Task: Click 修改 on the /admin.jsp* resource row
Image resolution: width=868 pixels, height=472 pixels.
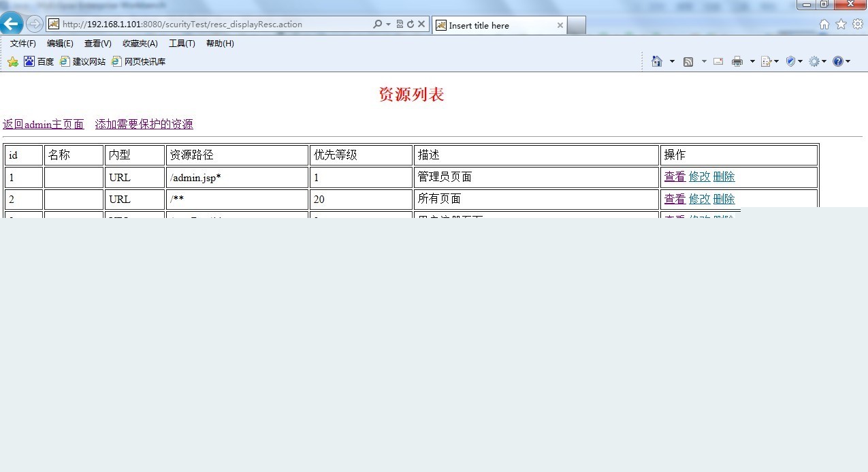Action: tap(700, 176)
